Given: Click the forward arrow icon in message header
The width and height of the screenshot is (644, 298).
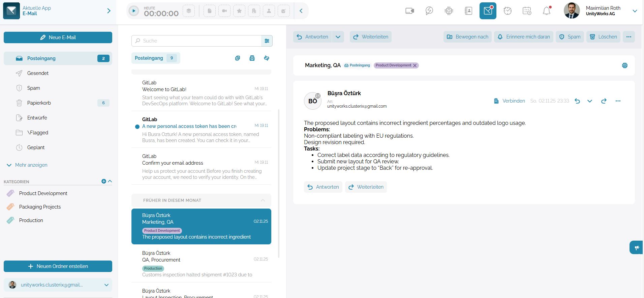Looking at the screenshot, I should pyautogui.click(x=604, y=101).
